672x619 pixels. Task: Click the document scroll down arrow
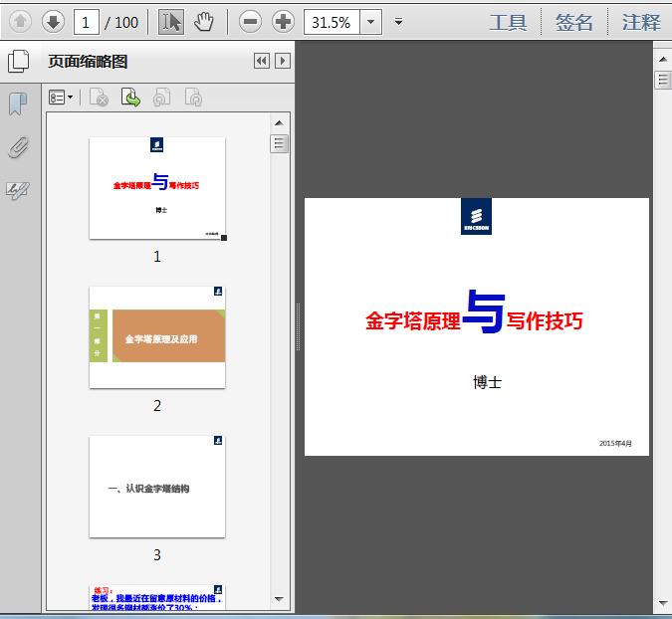pos(663,604)
